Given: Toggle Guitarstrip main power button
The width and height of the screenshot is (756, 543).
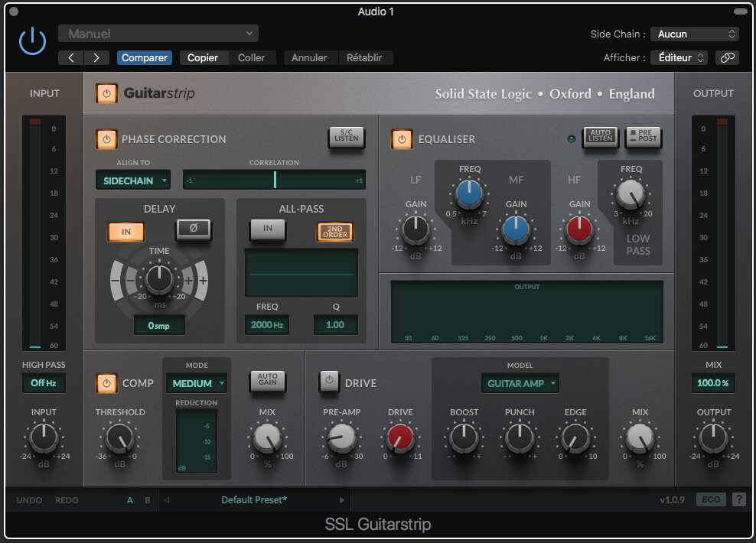Looking at the screenshot, I should point(106,93).
